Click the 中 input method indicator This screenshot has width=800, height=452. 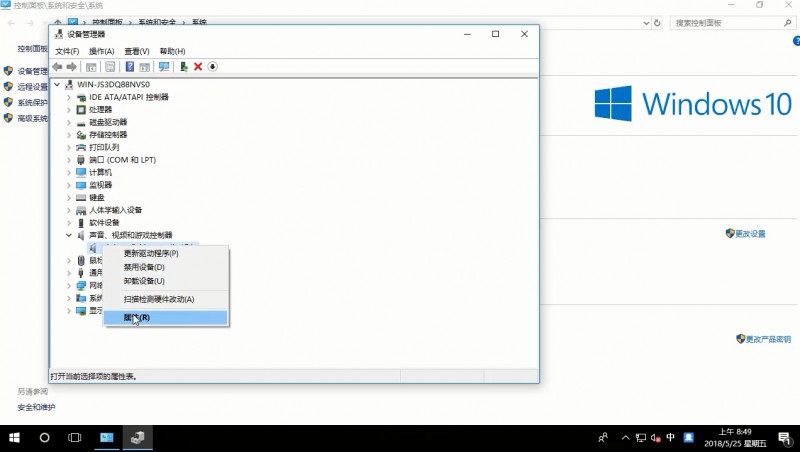tap(670, 437)
